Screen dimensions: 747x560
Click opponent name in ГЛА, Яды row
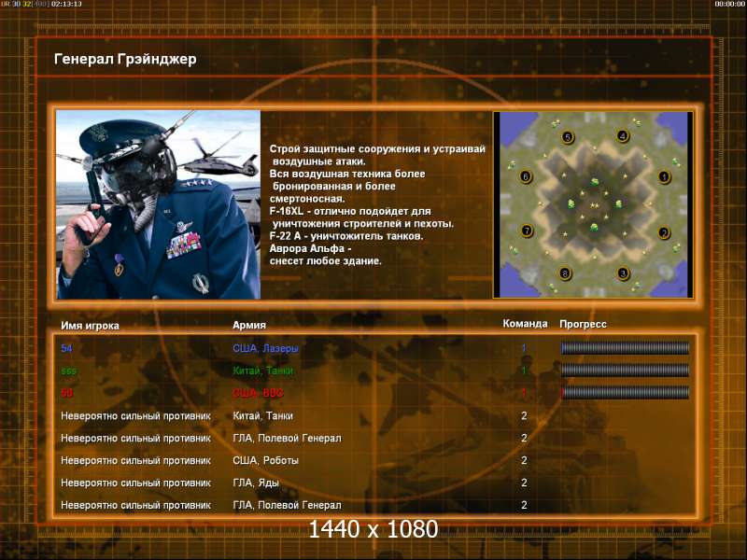(135, 483)
